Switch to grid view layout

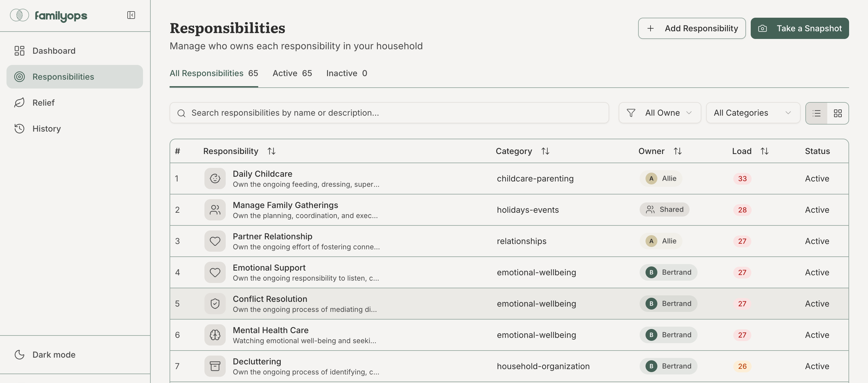click(838, 113)
